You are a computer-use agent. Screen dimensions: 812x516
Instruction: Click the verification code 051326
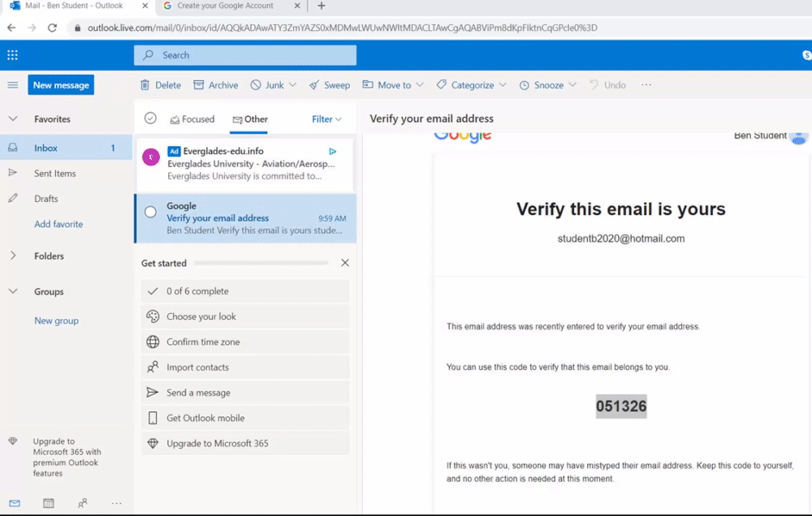(x=621, y=406)
